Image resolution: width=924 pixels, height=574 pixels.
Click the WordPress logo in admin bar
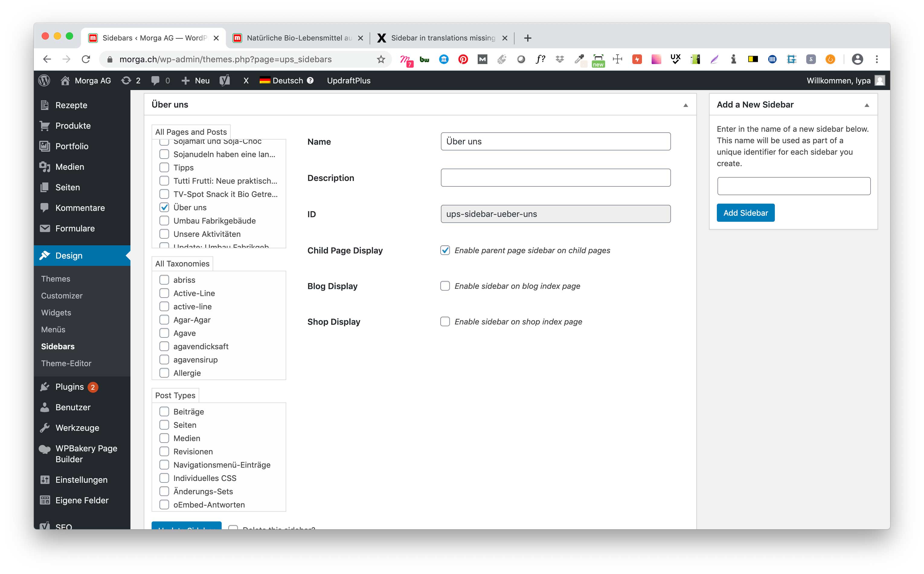(x=44, y=80)
